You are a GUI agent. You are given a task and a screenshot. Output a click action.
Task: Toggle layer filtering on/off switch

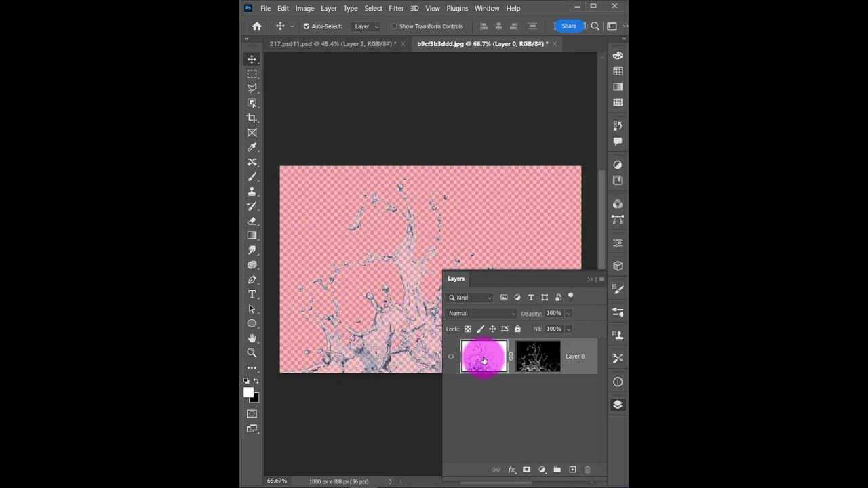[x=570, y=296]
